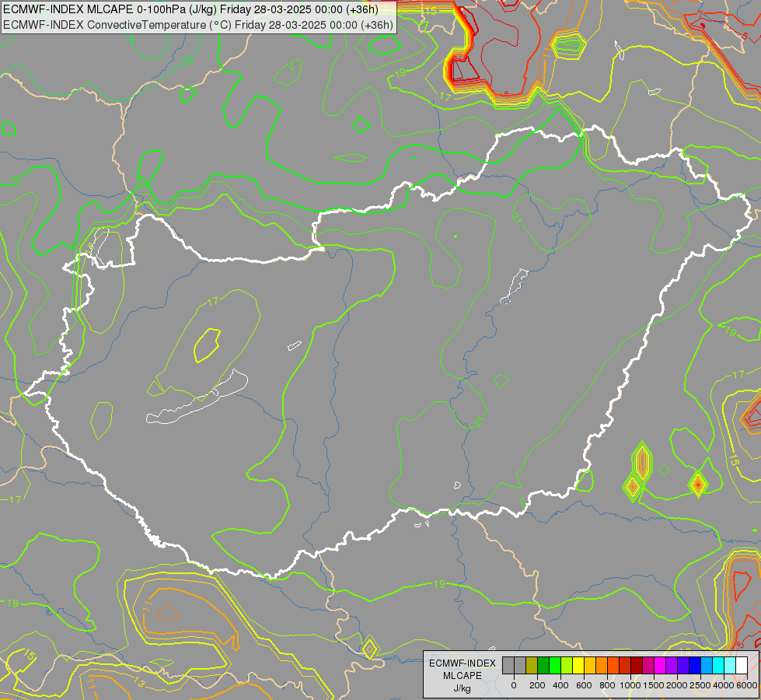Click the '0' legend scale value

pyautogui.click(x=514, y=685)
